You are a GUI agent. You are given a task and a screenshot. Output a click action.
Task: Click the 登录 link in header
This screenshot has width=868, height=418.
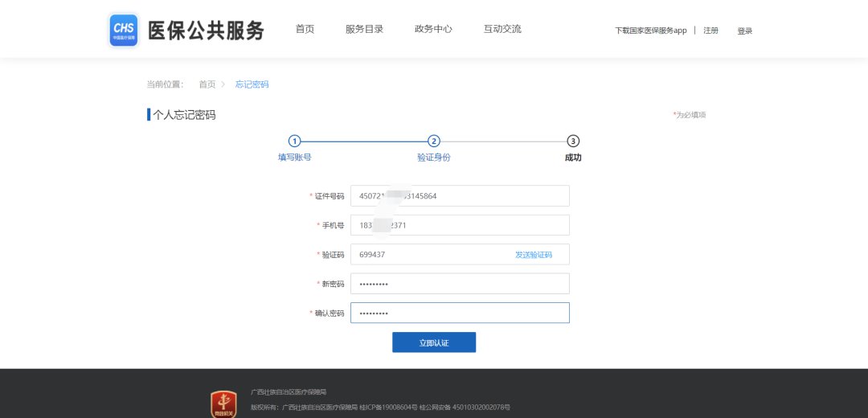coord(745,31)
